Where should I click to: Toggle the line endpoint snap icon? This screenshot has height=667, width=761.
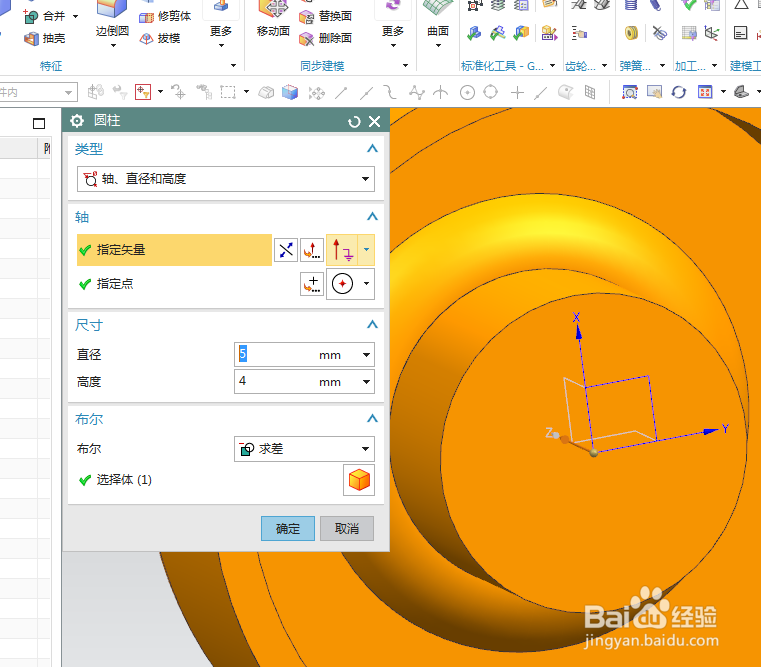point(342,92)
